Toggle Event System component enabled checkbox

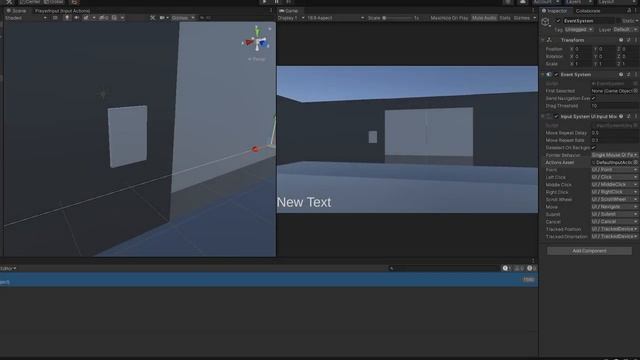556,75
